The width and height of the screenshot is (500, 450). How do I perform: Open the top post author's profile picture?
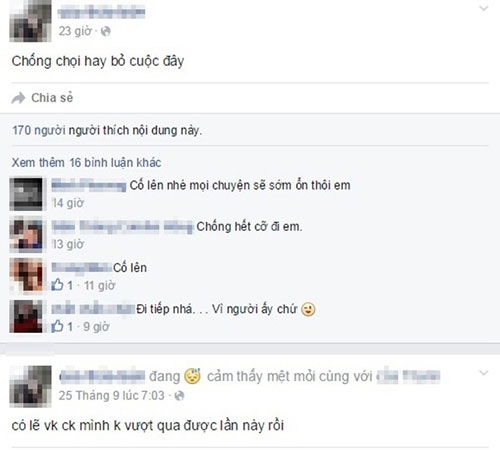tap(30, 21)
